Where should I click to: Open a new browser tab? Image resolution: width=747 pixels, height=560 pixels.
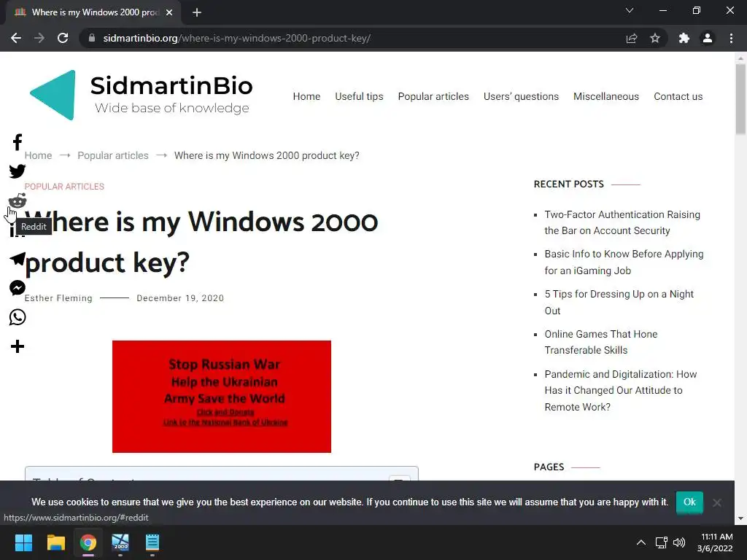pos(197,12)
